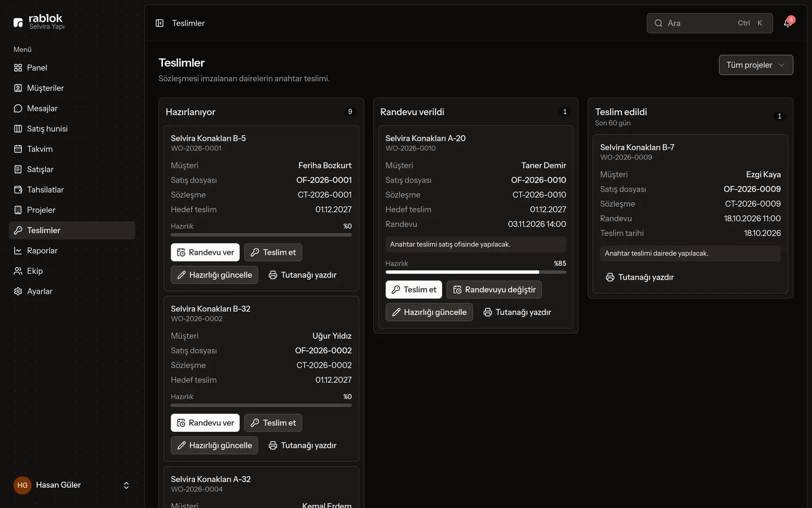This screenshot has height=508, width=812.
Task: Click the Panel grid icon
Action: (x=18, y=68)
